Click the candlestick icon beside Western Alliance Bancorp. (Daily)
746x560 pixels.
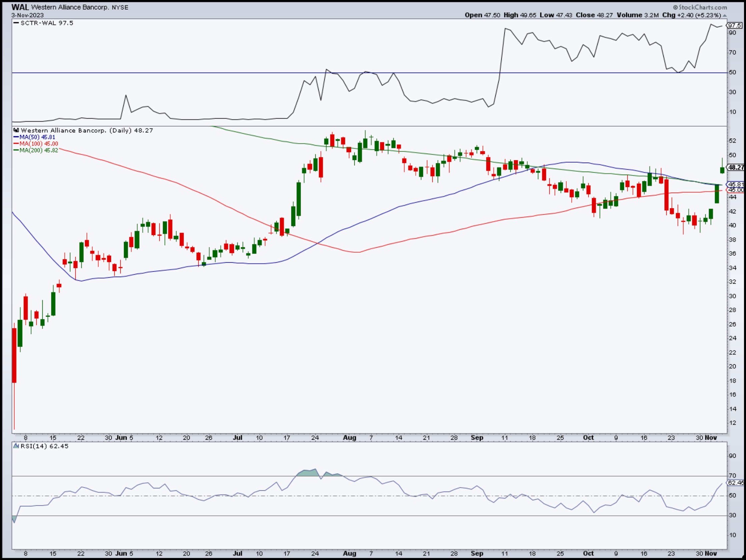point(16,130)
